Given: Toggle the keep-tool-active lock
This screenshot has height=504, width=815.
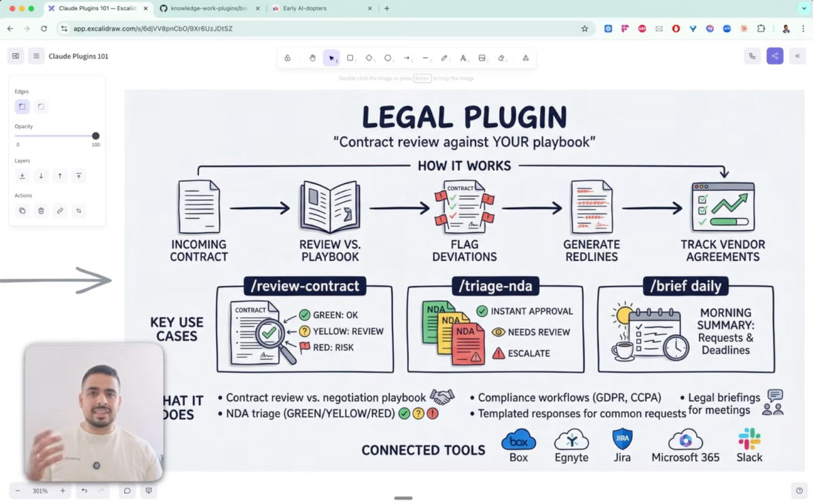Looking at the screenshot, I should (x=287, y=58).
